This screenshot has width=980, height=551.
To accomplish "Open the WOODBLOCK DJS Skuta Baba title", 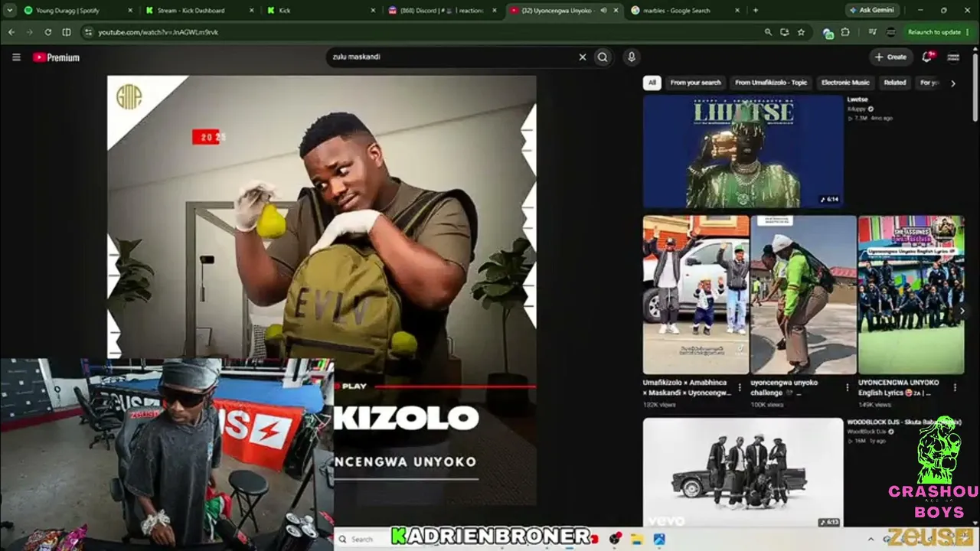I will tap(903, 422).
